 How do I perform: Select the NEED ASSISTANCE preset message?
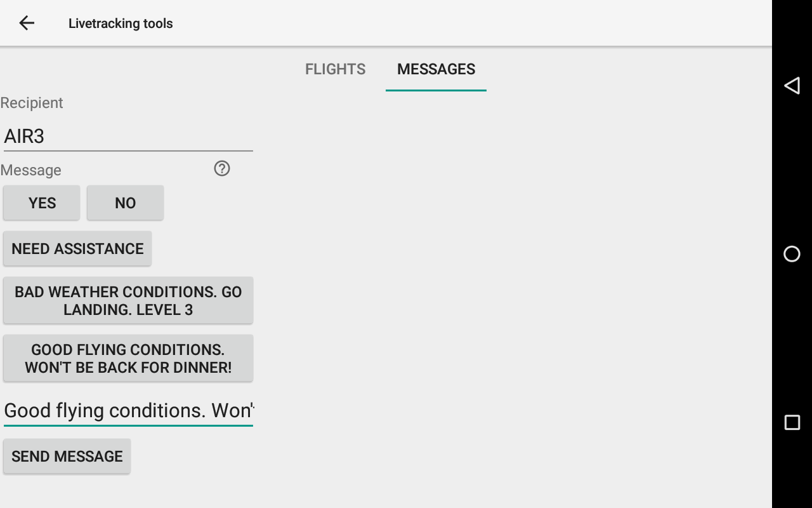point(77,249)
